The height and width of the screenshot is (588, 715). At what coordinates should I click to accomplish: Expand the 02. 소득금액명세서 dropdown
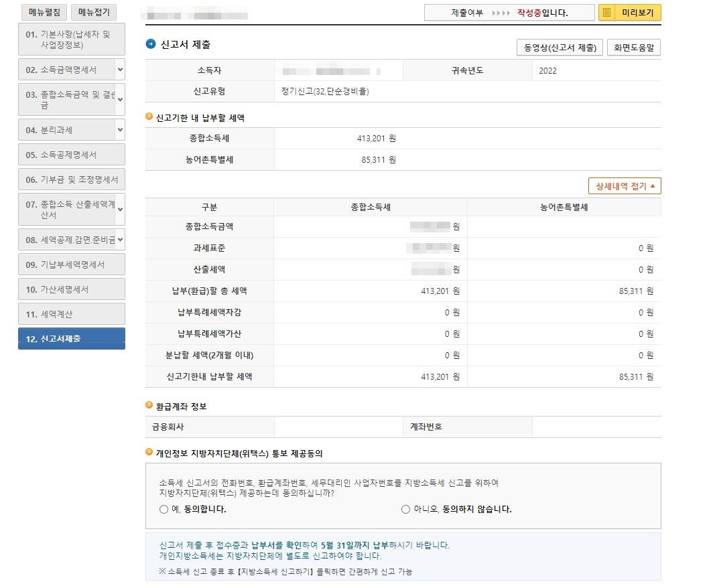pos(119,68)
